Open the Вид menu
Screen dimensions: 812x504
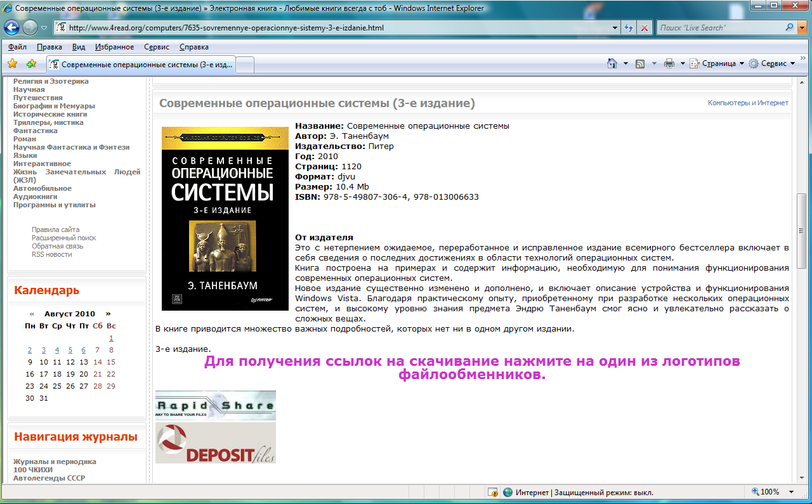click(79, 47)
